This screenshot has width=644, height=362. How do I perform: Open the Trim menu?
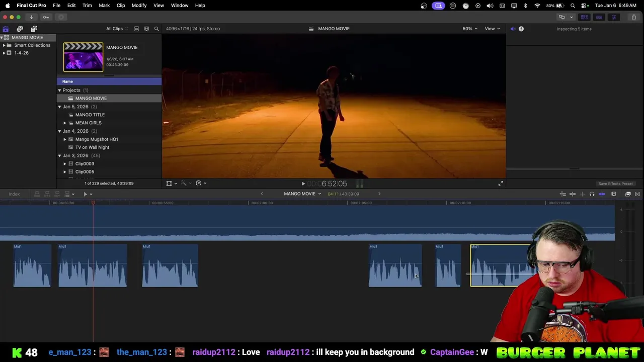87,6
